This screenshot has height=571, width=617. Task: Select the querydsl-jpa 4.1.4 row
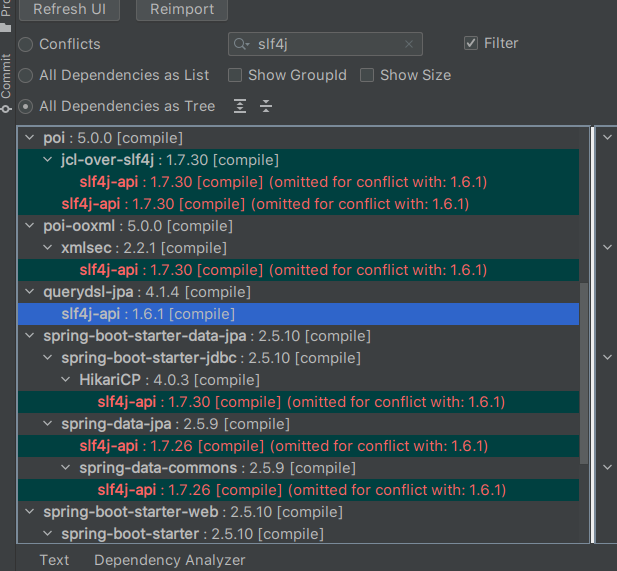pos(298,292)
